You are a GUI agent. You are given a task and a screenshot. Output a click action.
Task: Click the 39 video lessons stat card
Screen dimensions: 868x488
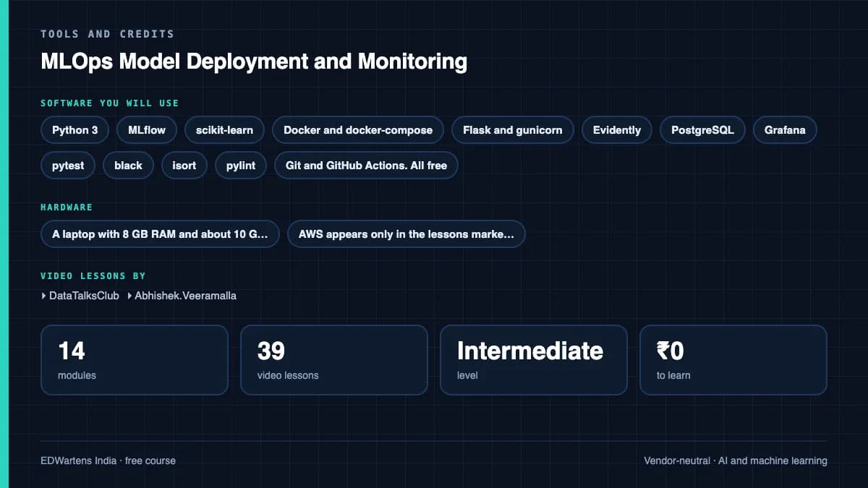(334, 360)
